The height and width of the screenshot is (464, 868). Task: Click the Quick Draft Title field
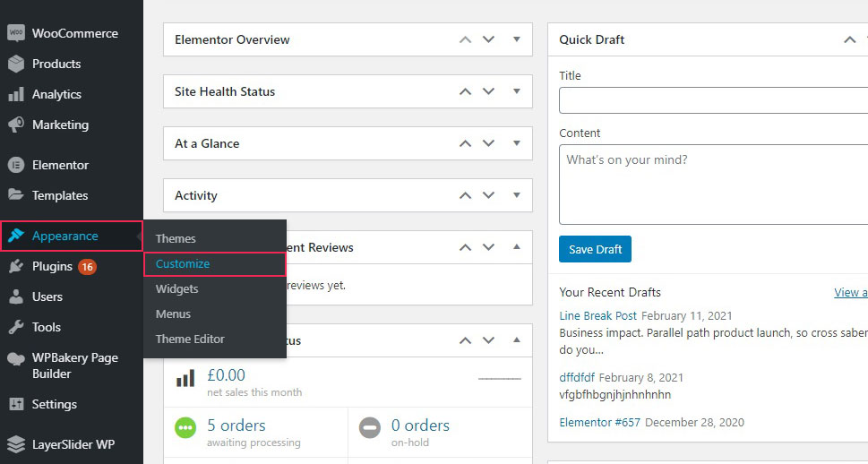(x=714, y=100)
